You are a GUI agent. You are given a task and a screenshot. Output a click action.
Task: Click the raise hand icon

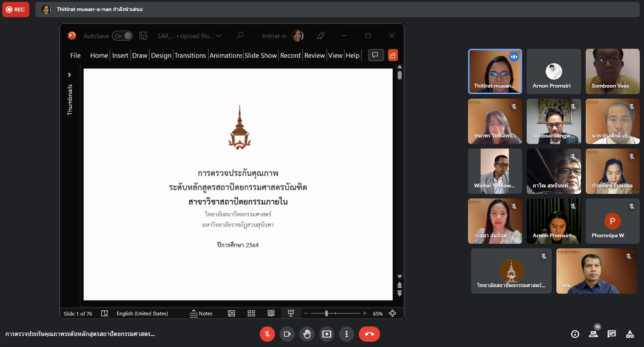coord(307,334)
